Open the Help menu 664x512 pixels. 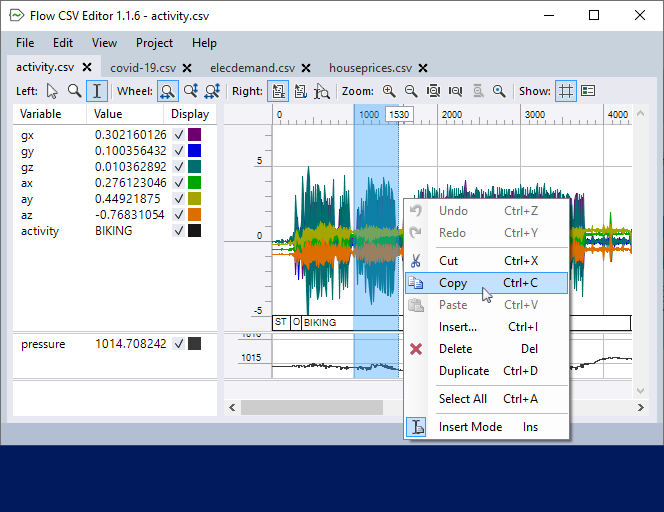204,43
